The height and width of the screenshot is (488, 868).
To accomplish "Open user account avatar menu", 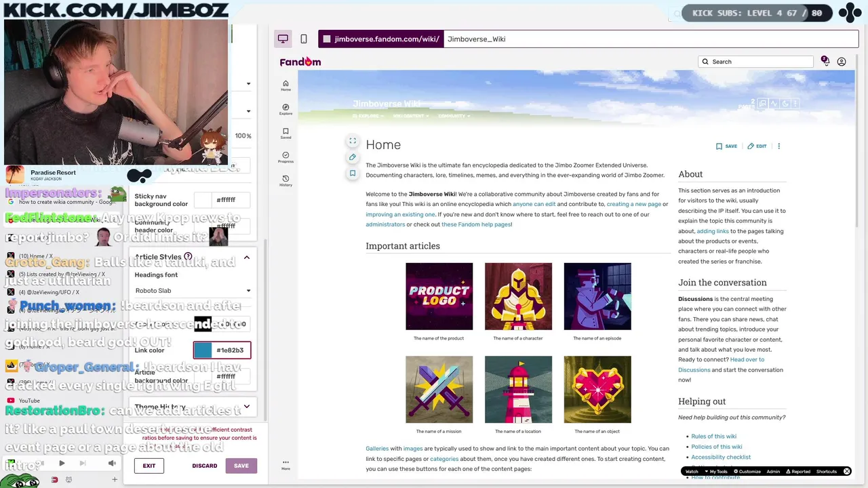I will coord(842,62).
